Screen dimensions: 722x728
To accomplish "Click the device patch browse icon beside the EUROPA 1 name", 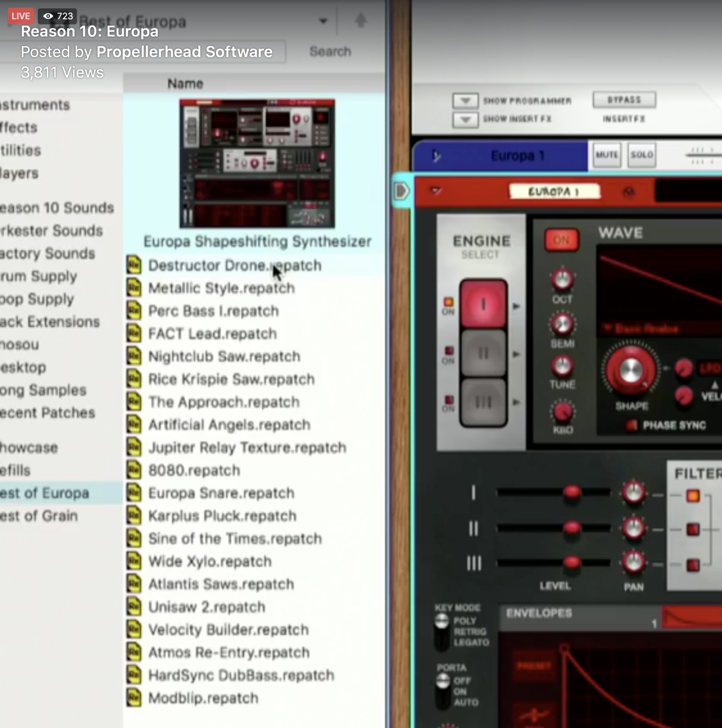I will point(629,192).
